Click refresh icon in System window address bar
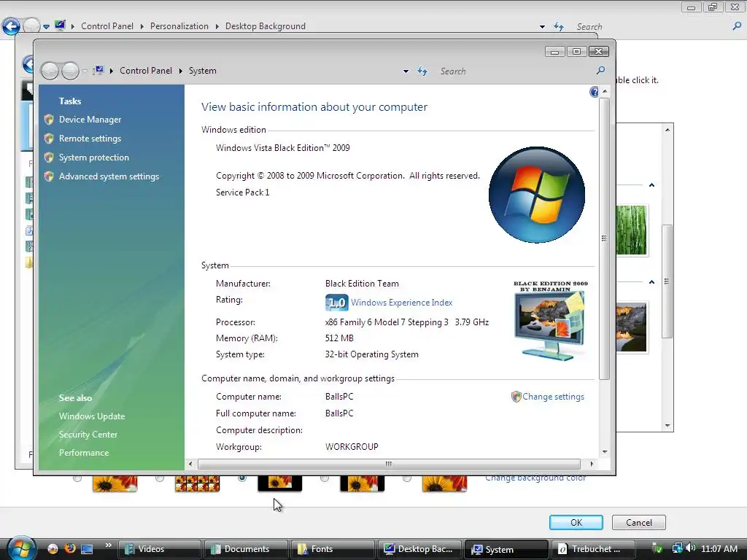Viewport: 747px width, 560px height. pyautogui.click(x=422, y=71)
